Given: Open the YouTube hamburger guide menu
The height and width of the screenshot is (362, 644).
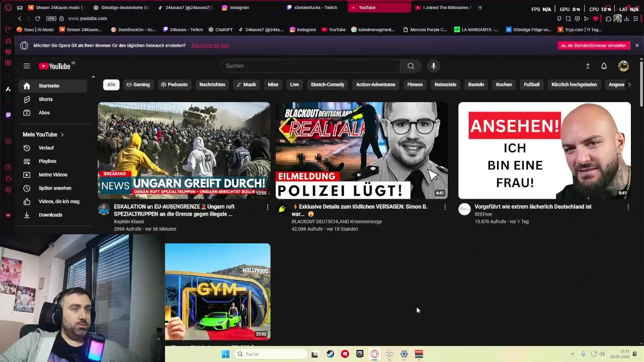Looking at the screenshot, I should point(27,66).
